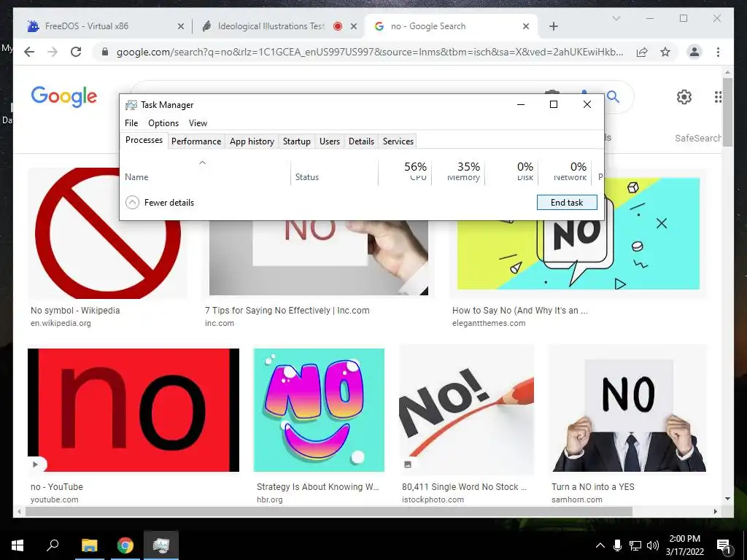747x560 pixels.
Task: Switch to the Users tab
Action: [x=330, y=141]
